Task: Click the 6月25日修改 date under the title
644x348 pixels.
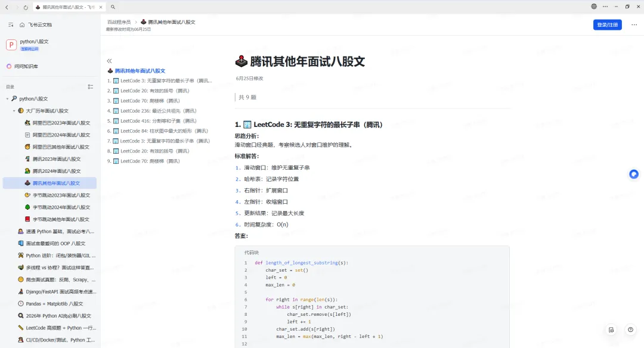Action: [x=249, y=79]
